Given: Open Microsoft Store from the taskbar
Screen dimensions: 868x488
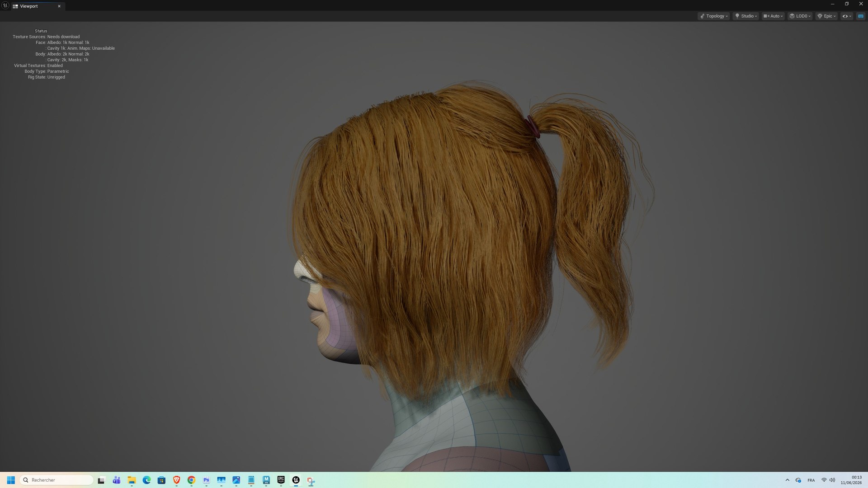Looking at the screenshot, I should pos(161,480).
